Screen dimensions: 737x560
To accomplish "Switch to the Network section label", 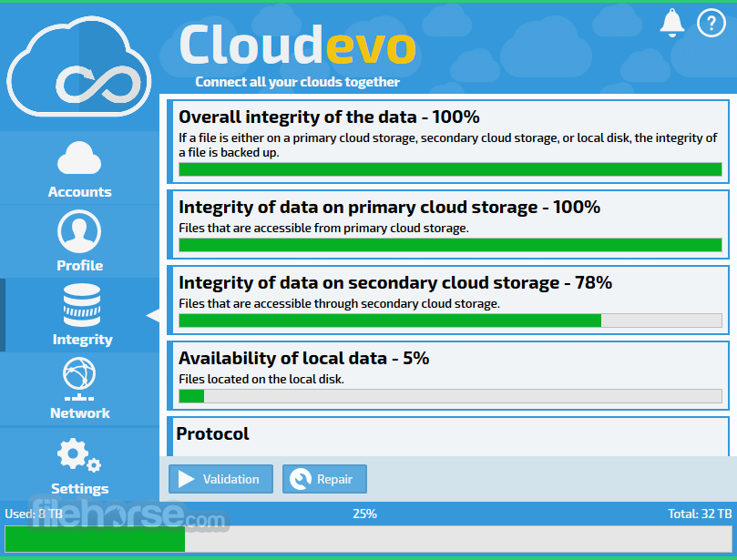I will (80, 413).
